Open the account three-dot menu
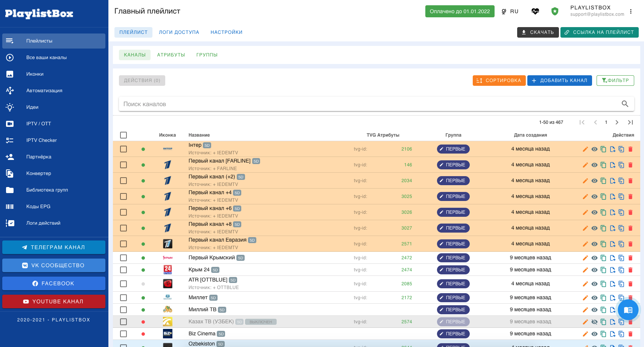This screenshot has height=347, width=644. tap(631, 11)
